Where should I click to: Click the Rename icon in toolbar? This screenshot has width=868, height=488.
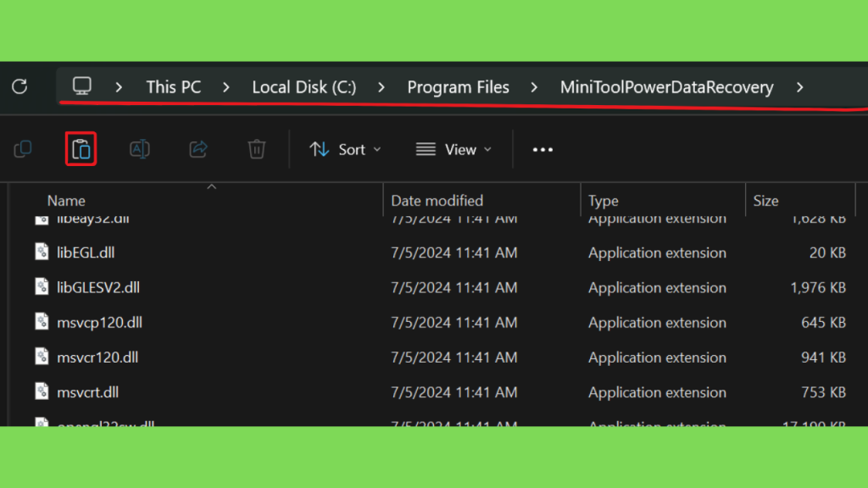[x=140, y=149]
